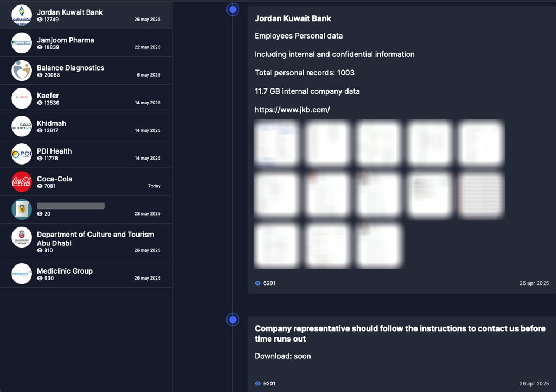Open the Khidmah entry name
Image resolution: width=556 pixels, height=392 pixels.
click(x=52, y=123)
